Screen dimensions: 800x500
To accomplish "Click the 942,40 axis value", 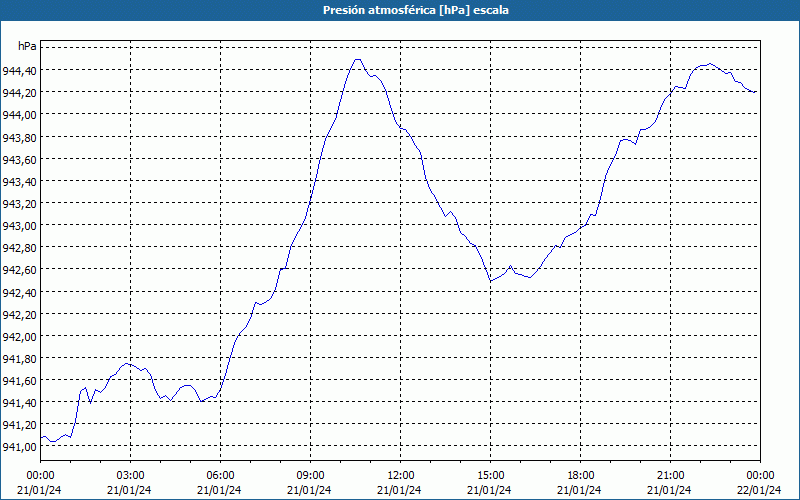I will click(19, 292).
